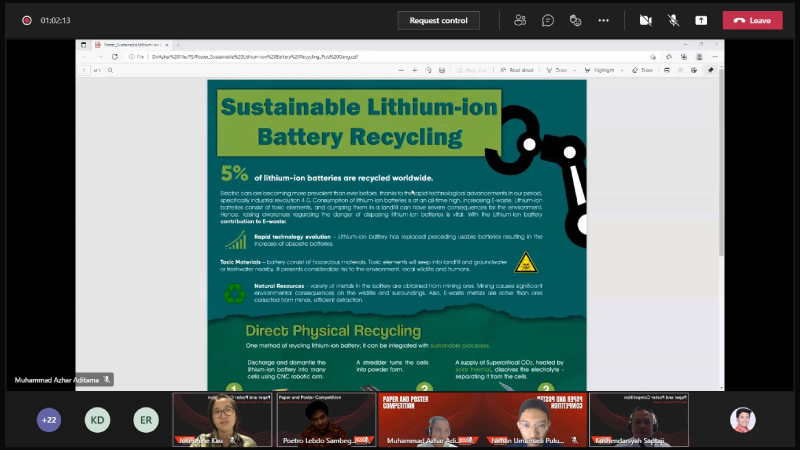Select the KD participant avatar
Screen dimensions: 800x450
(97, 420)
